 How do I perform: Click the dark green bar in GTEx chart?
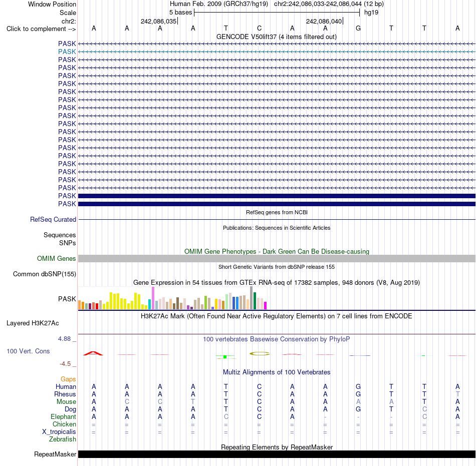tap(255, 301)
